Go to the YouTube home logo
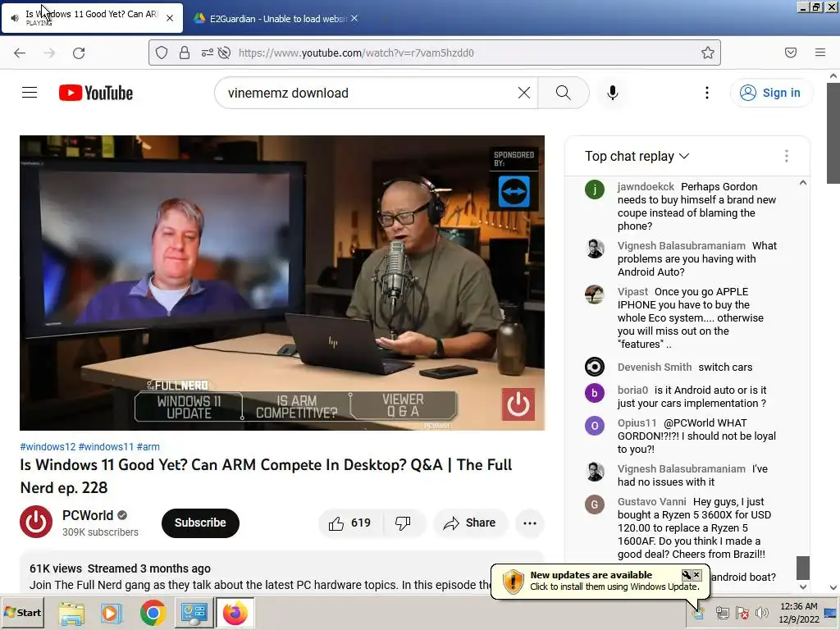The image size is (840, 630). point(96,93)
